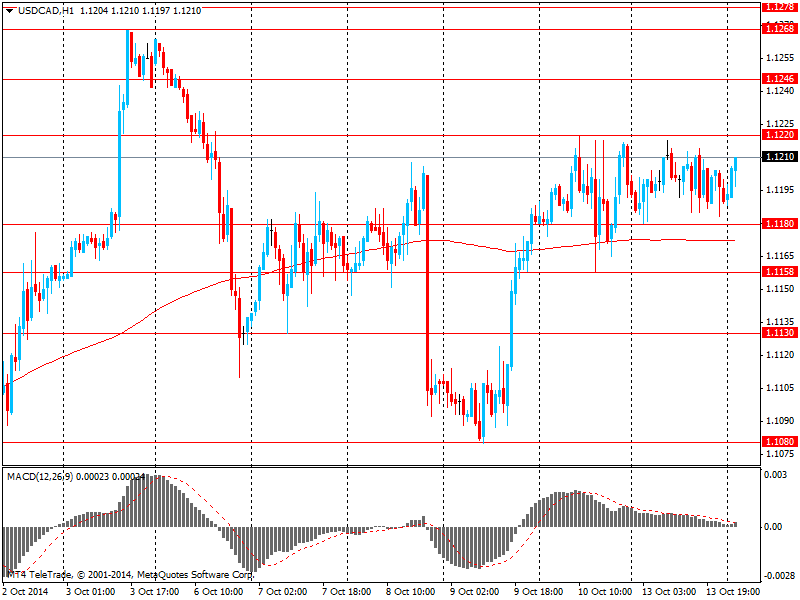Select the 1.1220 horizontal level label
This screenshot has height=600, width=800.
pos(779,135)
